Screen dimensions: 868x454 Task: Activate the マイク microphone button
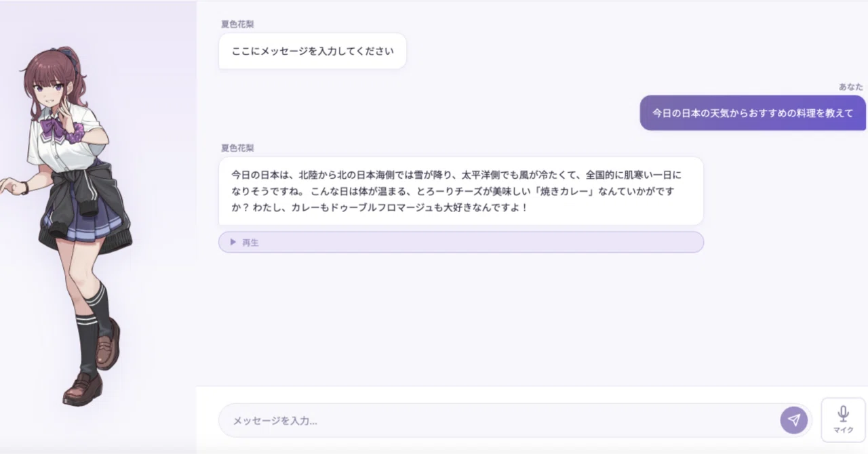pos(843,420)
